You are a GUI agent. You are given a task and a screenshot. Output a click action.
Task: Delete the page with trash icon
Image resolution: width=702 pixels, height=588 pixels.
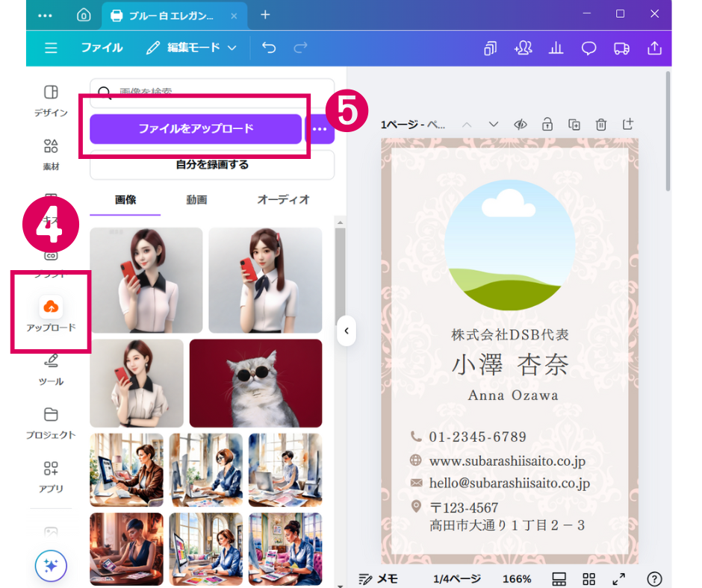(x=601, y=125)
